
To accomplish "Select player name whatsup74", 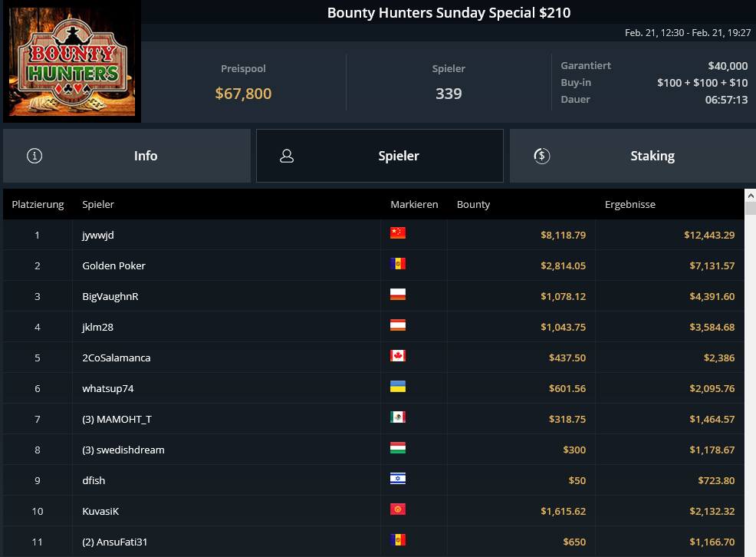I will (x=108, y=389).
